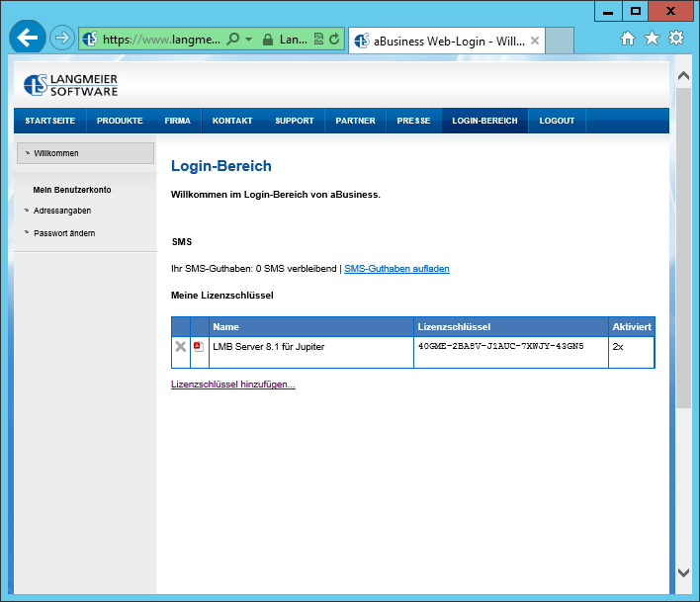This screenshot has height=602, width=700.
Task: Click the 2x activation count cell
Action: pos(631,352)
